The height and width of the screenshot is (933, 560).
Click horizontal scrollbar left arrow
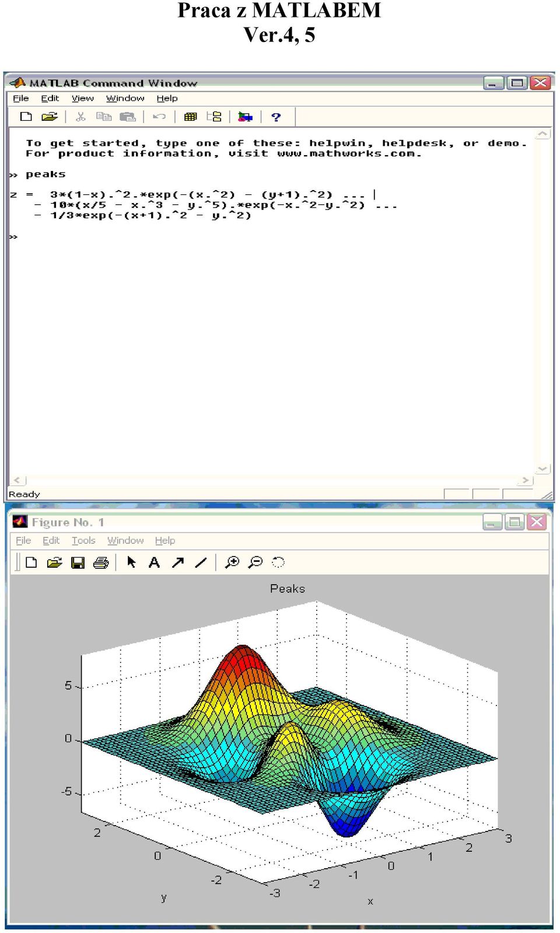(x=18, y=480)
